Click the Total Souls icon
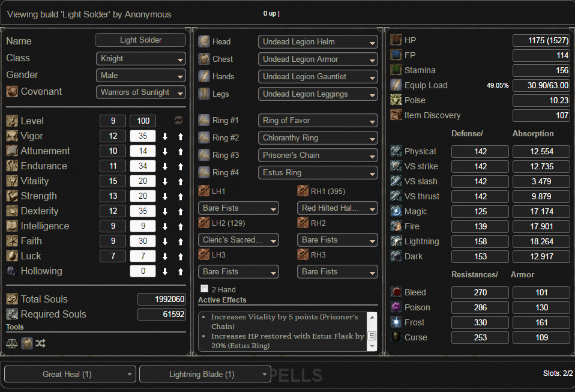 [12, 299]
